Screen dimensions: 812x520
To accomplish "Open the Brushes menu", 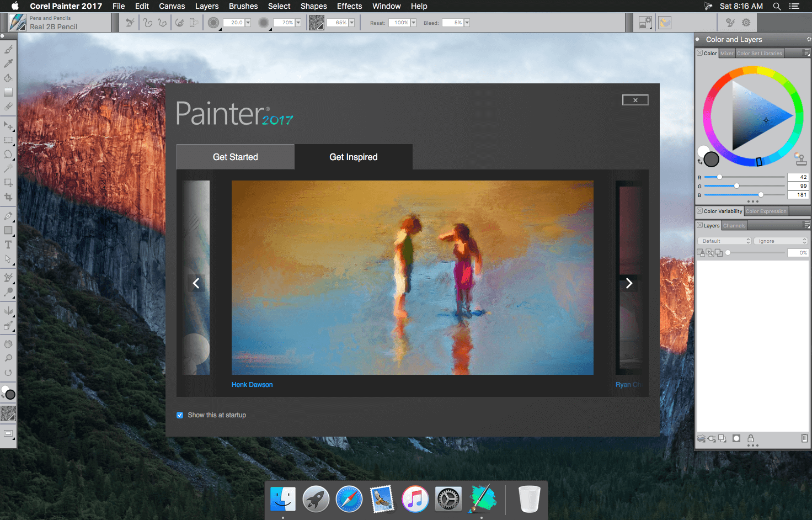I will [243, 6].
